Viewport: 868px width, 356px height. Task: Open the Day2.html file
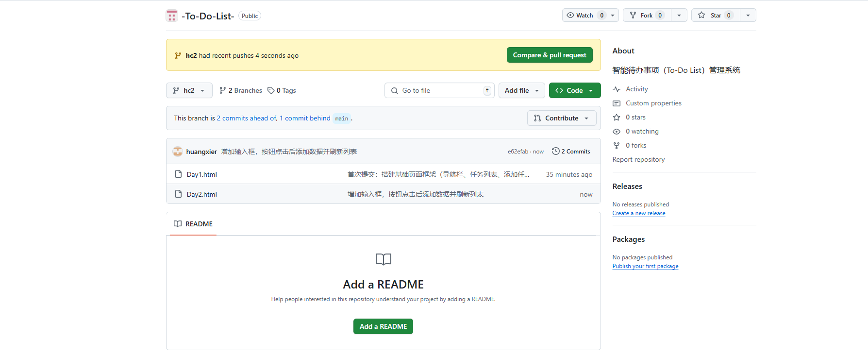(201, 194)
